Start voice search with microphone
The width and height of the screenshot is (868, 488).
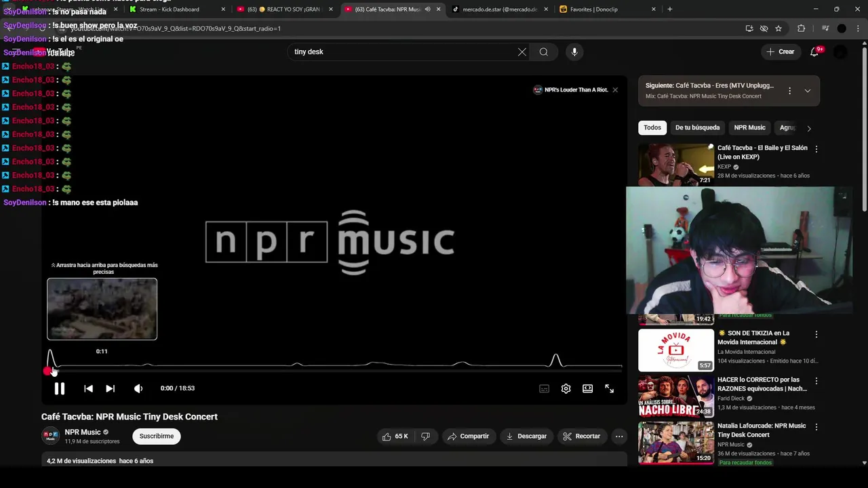click(574, 52)
